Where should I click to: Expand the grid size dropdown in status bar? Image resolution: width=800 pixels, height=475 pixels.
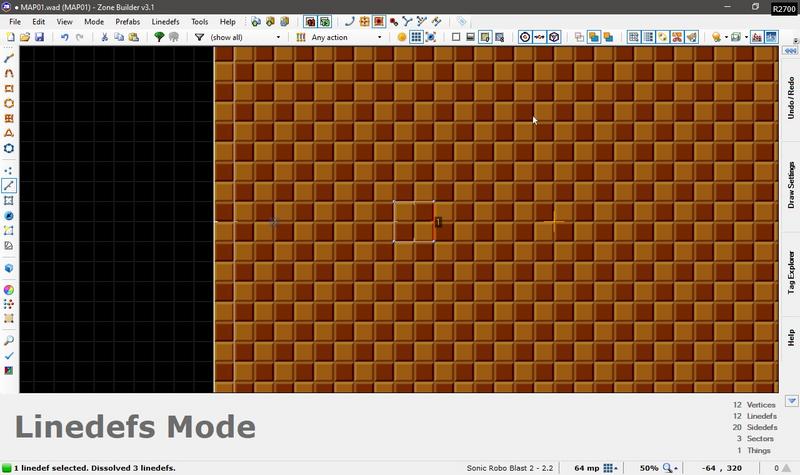pyautogui.click(x=613, y=467)
